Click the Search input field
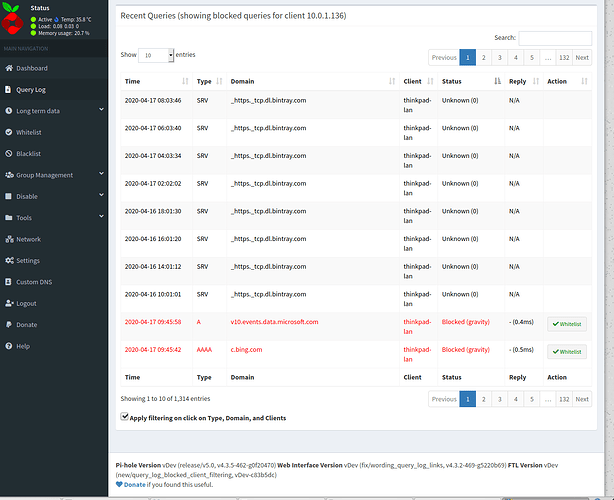Screen dimensions: 614x500 click(x=555, y=38)
